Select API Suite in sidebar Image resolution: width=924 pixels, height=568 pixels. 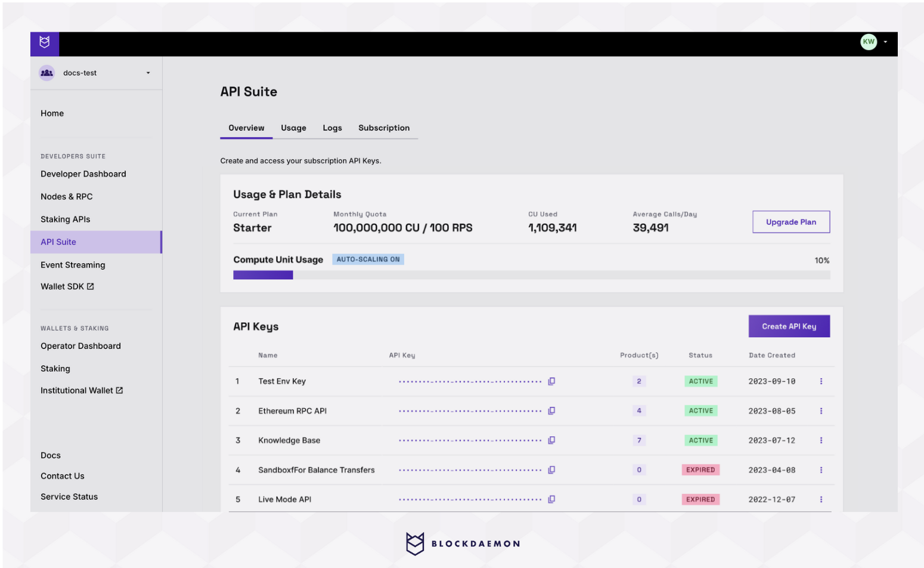96,242
